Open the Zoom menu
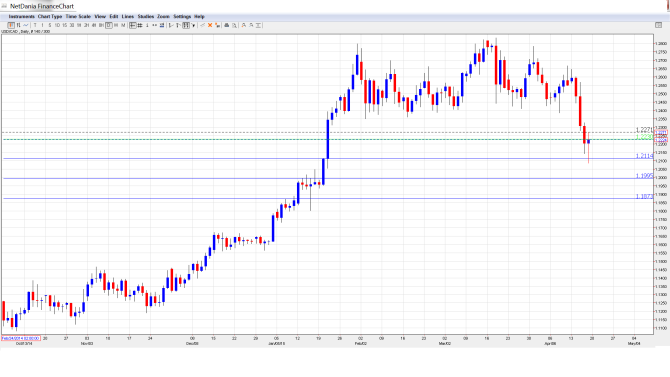This screenshot has width=670, height=377. tap(163, 17)
